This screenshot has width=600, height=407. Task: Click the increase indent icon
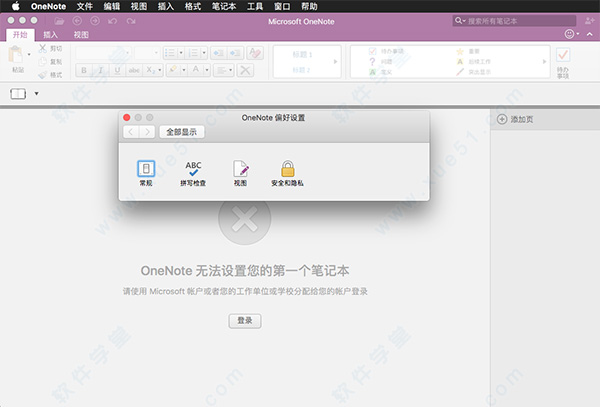(x=235, y=53)
